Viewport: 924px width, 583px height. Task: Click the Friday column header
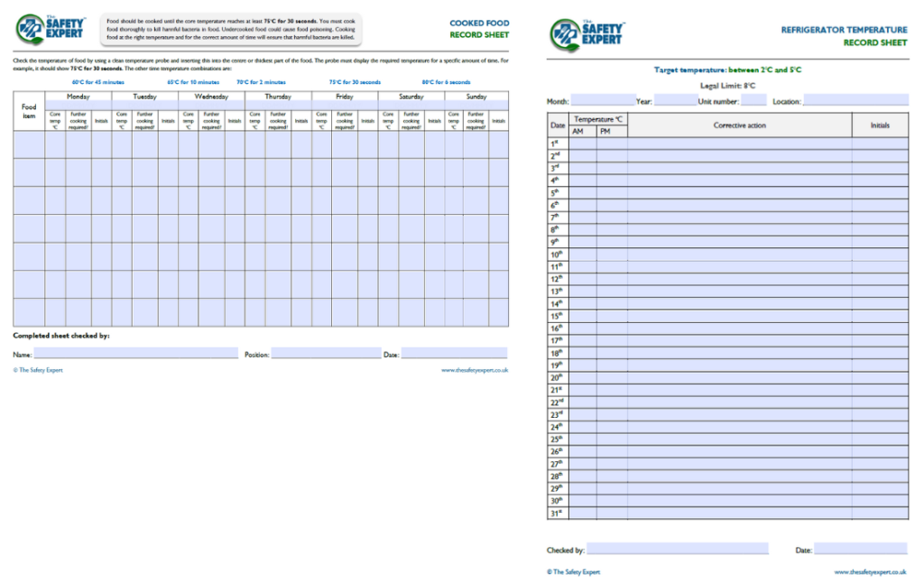click(345, 96)
